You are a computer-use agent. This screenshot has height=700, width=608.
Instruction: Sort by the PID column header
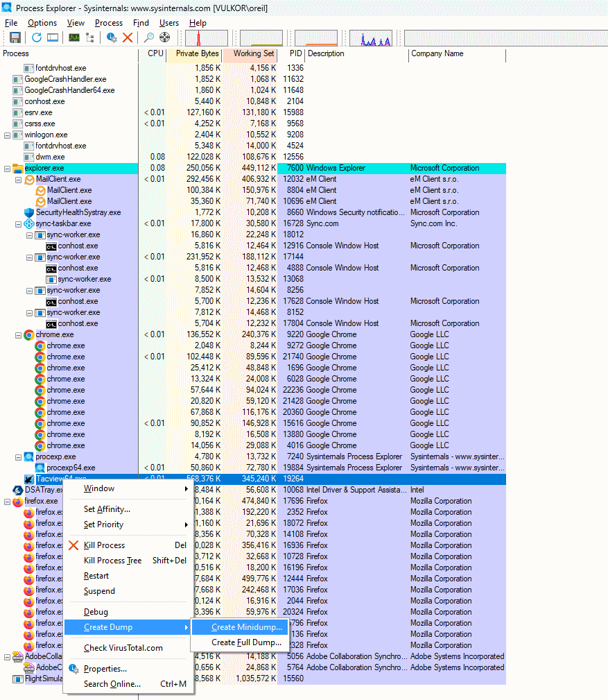[291, 53]
